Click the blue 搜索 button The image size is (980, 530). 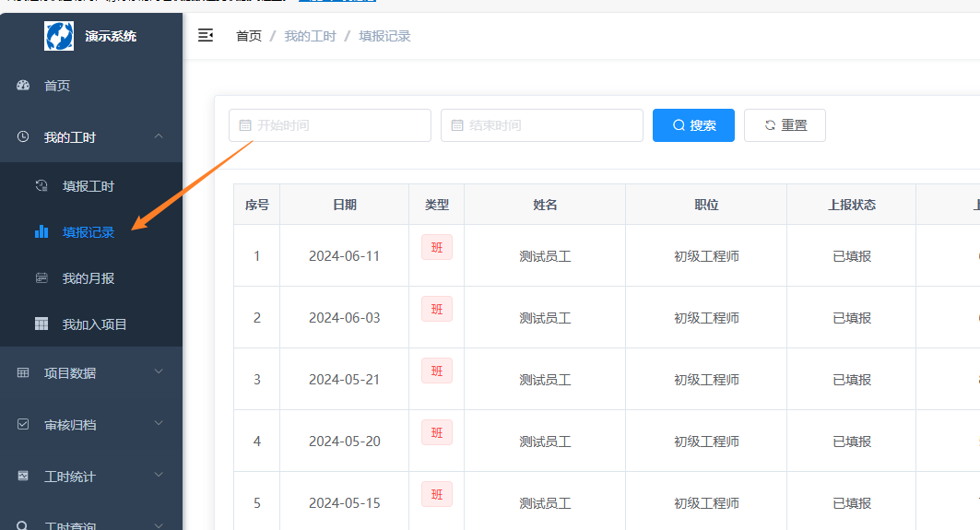tap(694, 125)
